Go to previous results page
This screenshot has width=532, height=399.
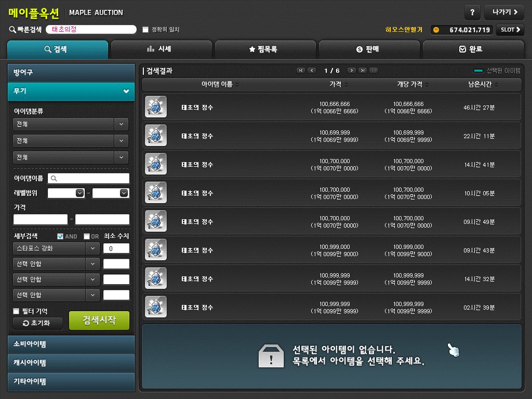tap(312, 71)
